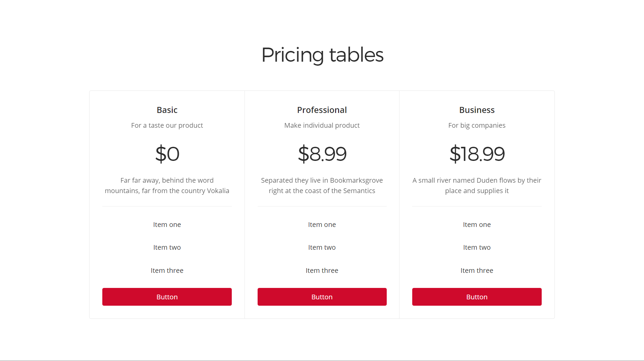644x361 pixels.
Task: Click the $8.99 price text
Action: click(322, 154)
